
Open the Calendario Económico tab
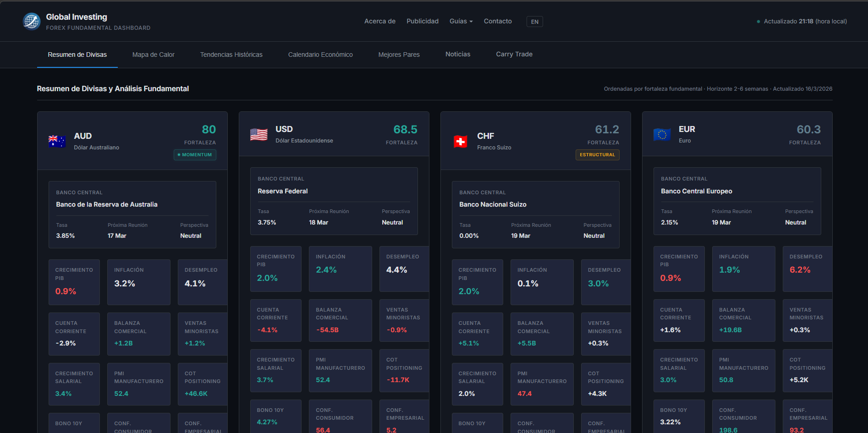[x=320, y=55]
